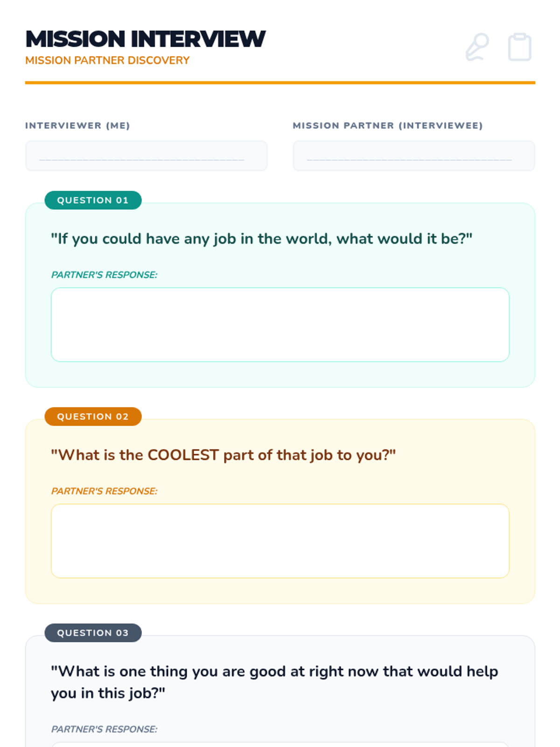Click the "COOLEST part of that job" question text
The width and height of the screenshot is (560, 747).
tap(223, 455)
